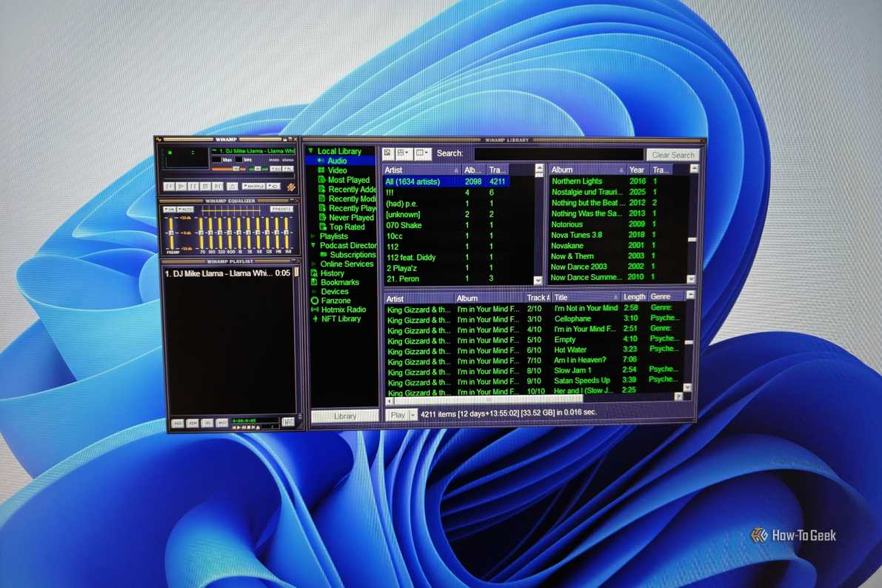Click the Previous track button
The image size is (882, 588).
pyautogui.click(x=170, y=186)
